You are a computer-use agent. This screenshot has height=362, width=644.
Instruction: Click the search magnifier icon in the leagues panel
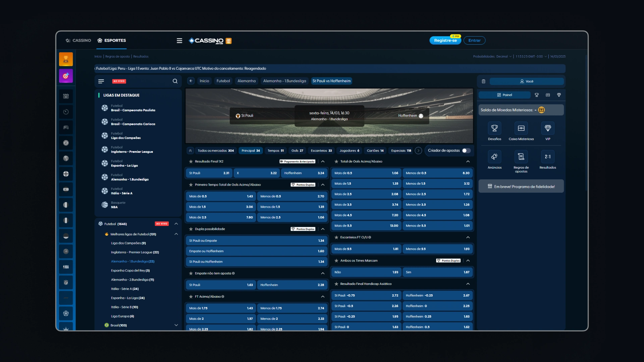pyautogui.click(x=175, y=81)
